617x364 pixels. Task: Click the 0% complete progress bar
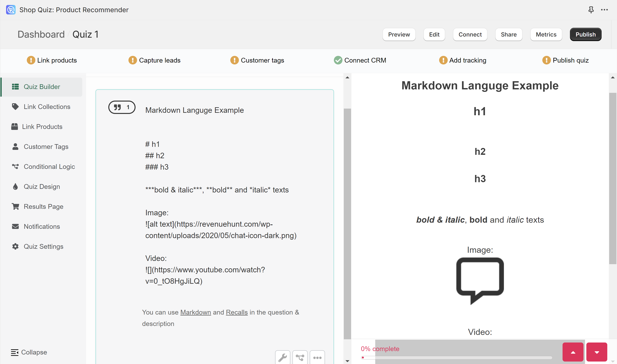pos(457,358)
